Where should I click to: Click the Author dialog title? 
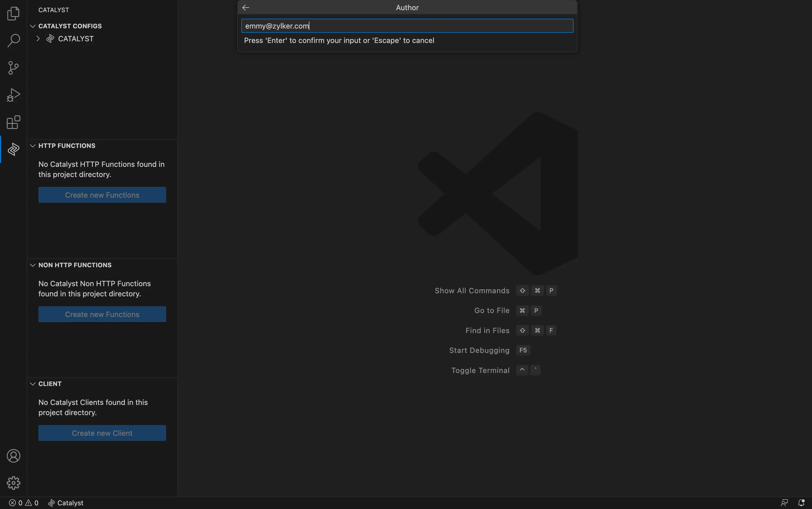pyautogui.click(x=407, y=7)
